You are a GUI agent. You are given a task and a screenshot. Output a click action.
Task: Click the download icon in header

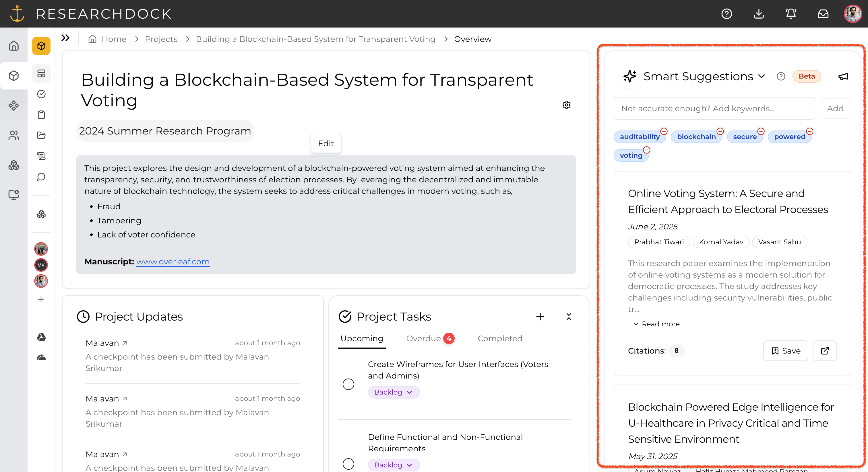758,14
